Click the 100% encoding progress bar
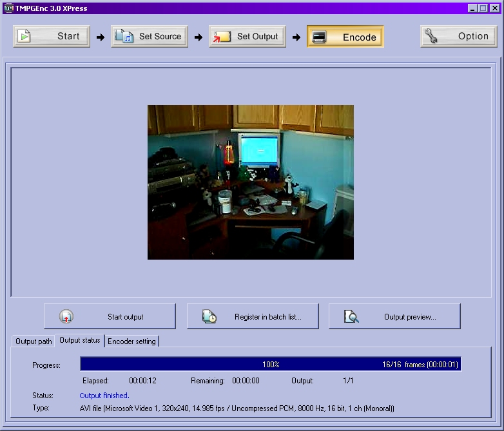Viewport: 504px width, 431px height. pyautogui.click(x=271, y=364)
